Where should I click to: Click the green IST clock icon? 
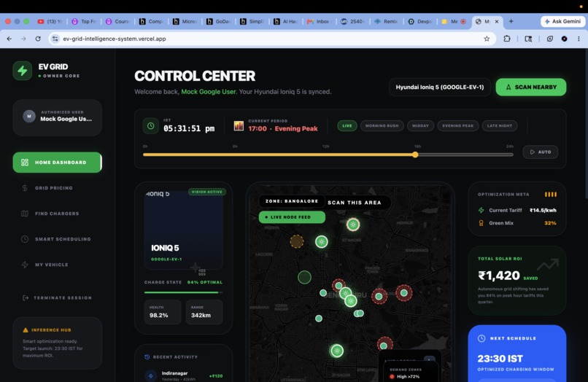(x=150, y=125)
